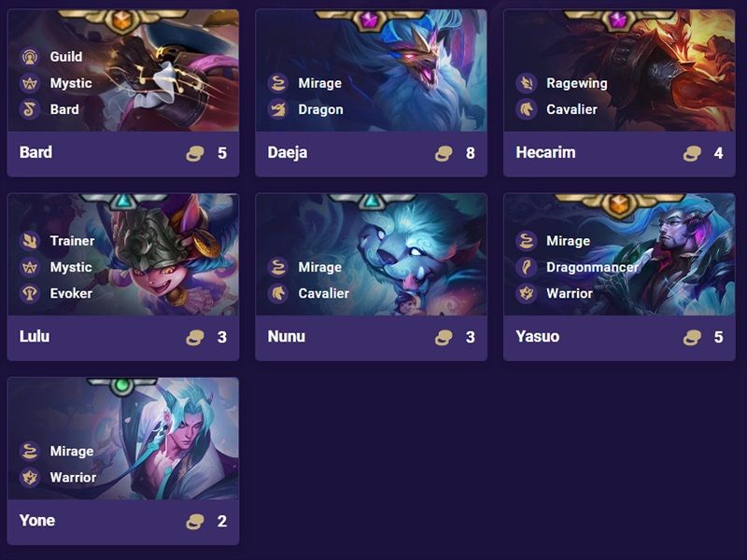Click the Cavalier trait icon on Nunu's card
Screen dimensions: 747x560
277,293
